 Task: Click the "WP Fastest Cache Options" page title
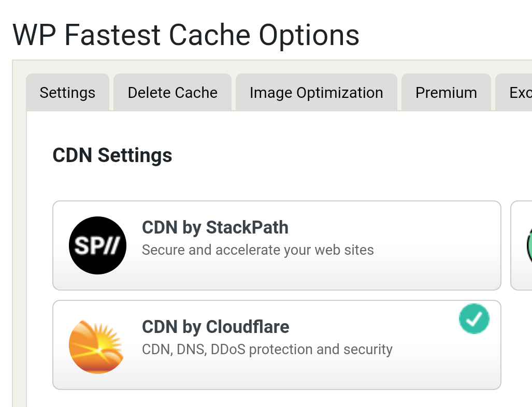[x=185, y=35]
